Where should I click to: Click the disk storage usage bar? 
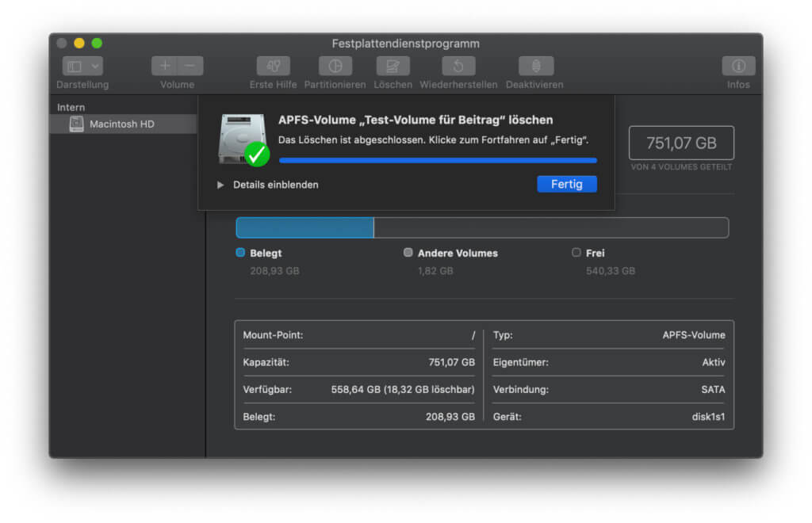click(481, 227)
